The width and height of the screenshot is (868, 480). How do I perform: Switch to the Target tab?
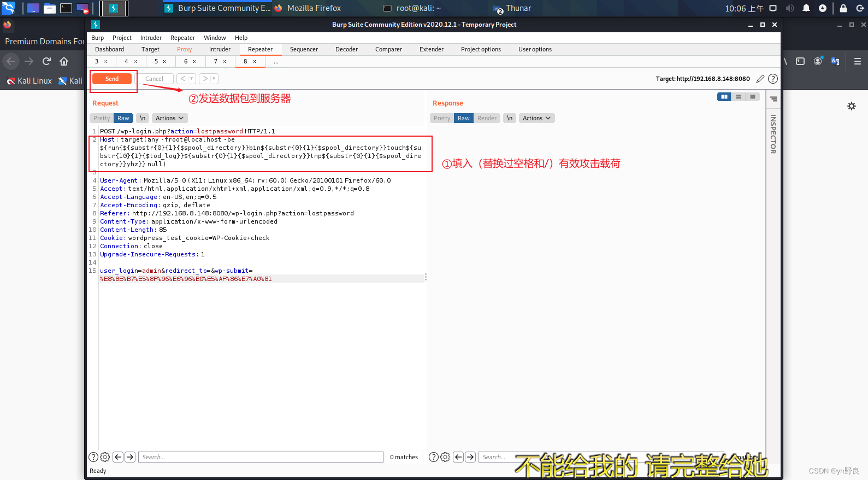tap(150, 49)
